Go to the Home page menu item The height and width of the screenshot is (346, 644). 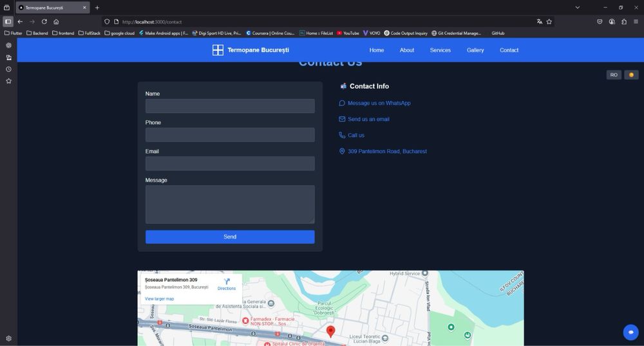coord(376,50)
